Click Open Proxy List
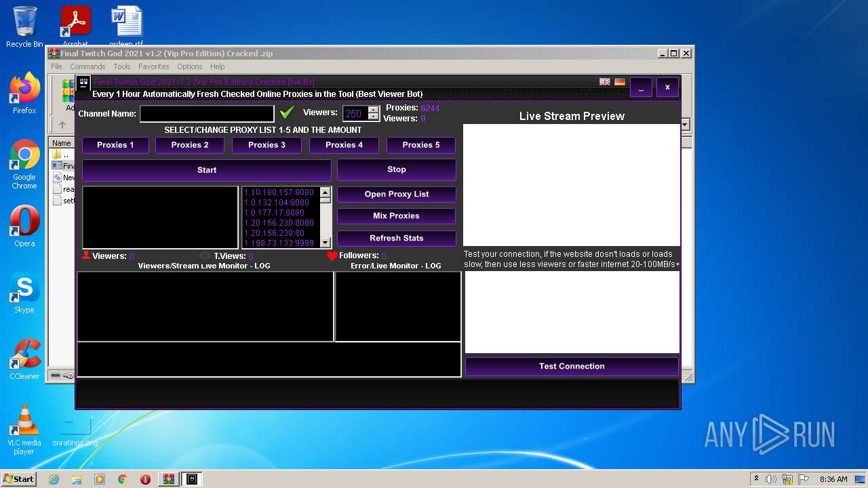The height and width of the screenshot is (488, 868). click(397, 194)
